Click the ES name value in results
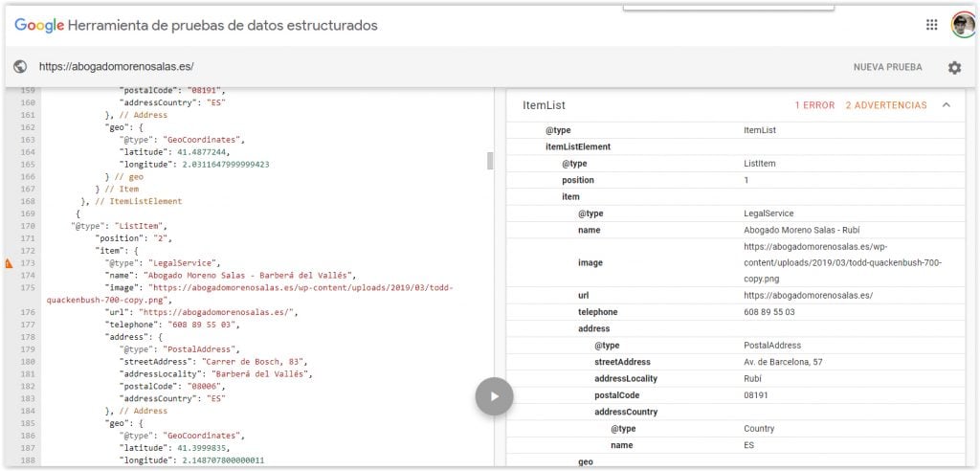 click(748, 445)
